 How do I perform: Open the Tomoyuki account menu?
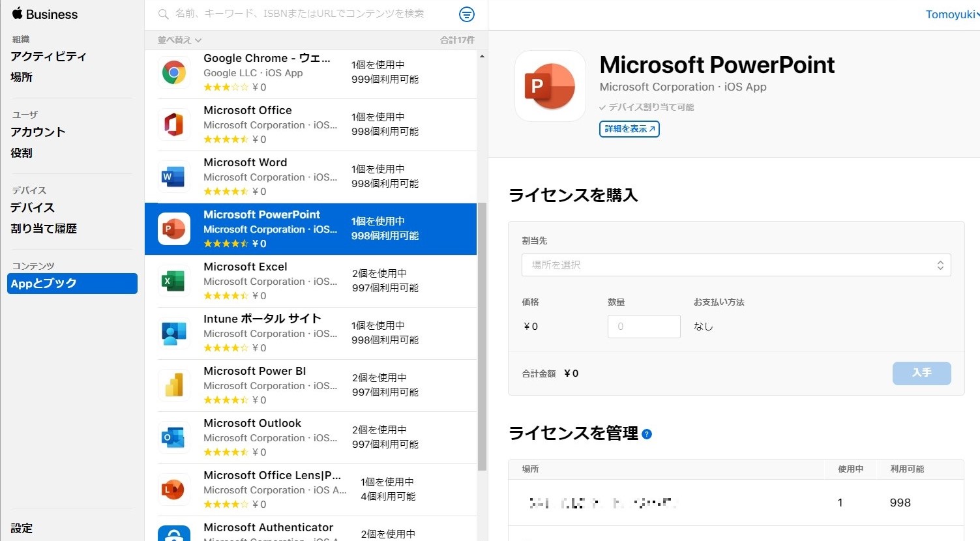(952, 14)
